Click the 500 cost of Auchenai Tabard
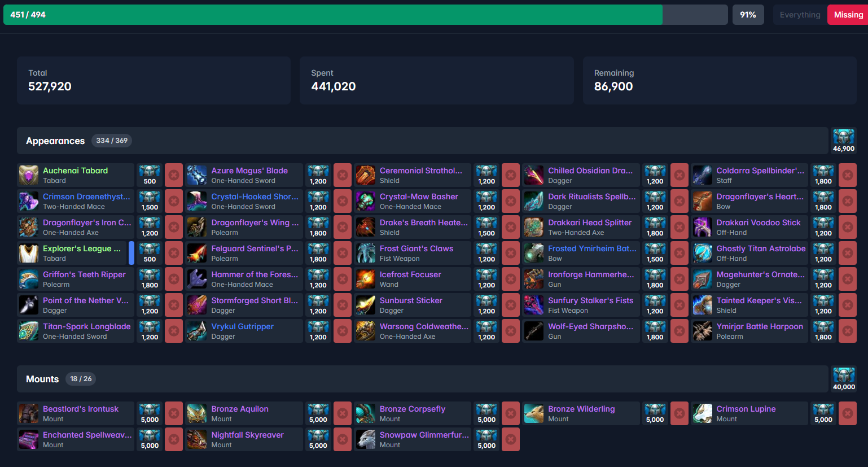The image size is (868, 467). point(150,175)
